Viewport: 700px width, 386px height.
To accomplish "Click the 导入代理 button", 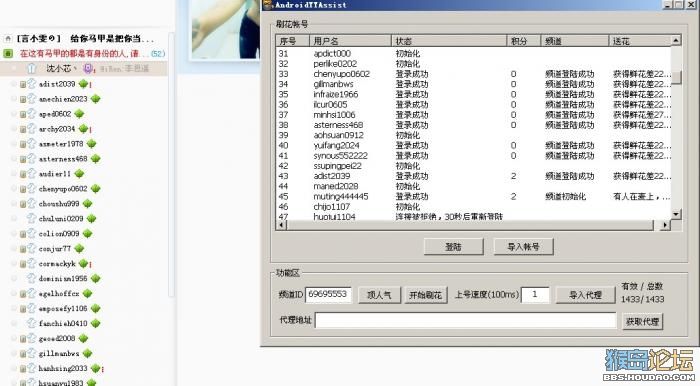I will [585, 295].
